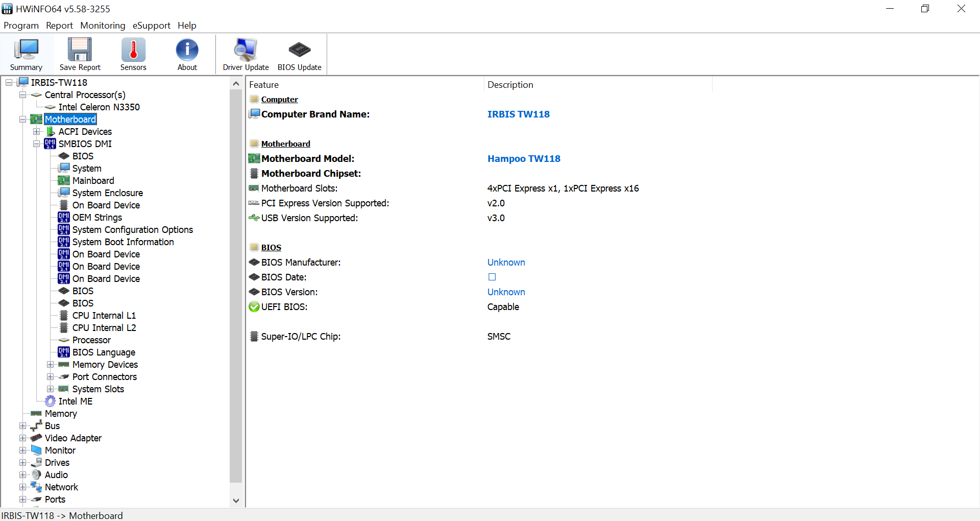
Task: Select the Monitor tree icon
Action: (x=36, y=451)
